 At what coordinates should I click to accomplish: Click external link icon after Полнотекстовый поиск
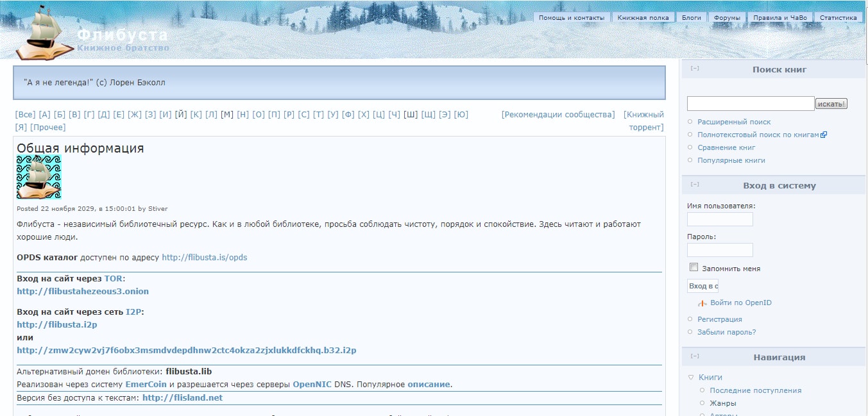tap(824, 135)
